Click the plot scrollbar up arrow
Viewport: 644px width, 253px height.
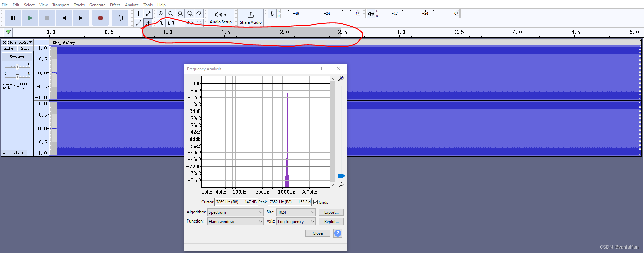click(x=333, y=79)
